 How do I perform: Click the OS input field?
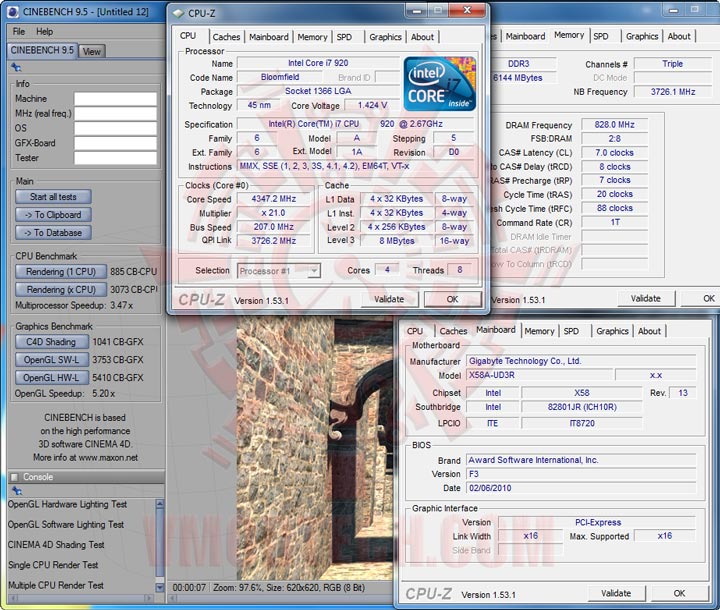coord(115,128)
